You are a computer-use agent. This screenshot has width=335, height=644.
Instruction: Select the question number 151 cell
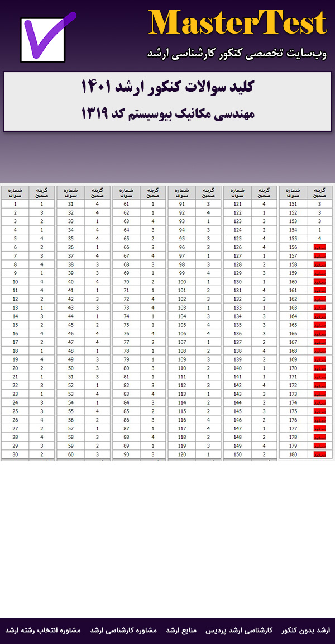[x=293, y=204]
